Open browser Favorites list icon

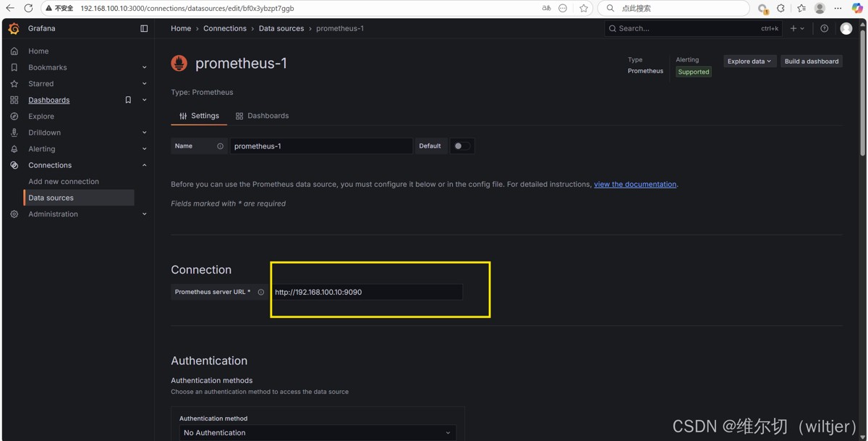pyautogui.click(x=801, y=8)
